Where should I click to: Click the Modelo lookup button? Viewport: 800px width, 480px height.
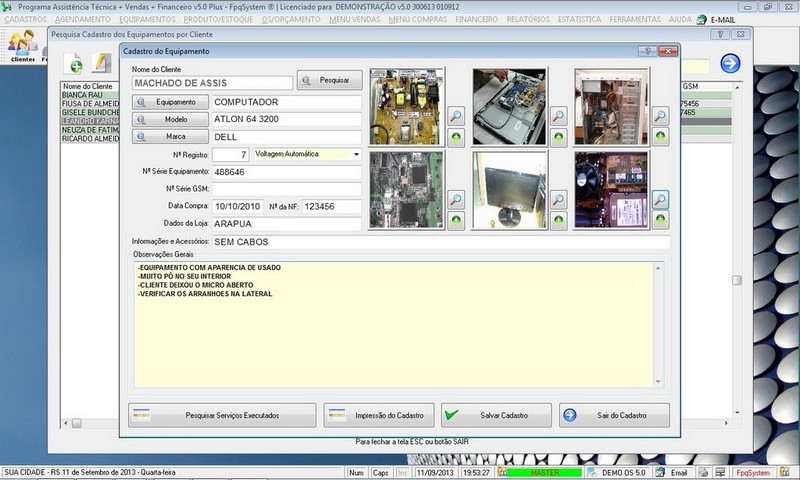coord(170,119)
